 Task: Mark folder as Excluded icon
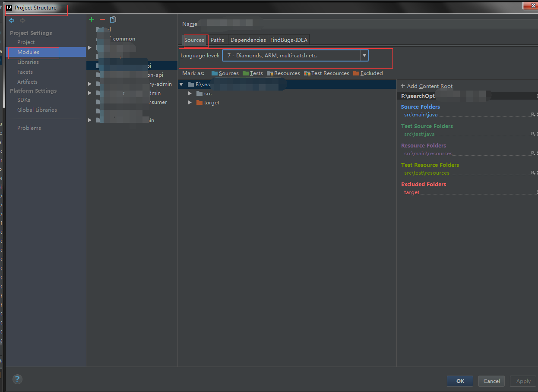click(x=356, y=73)
